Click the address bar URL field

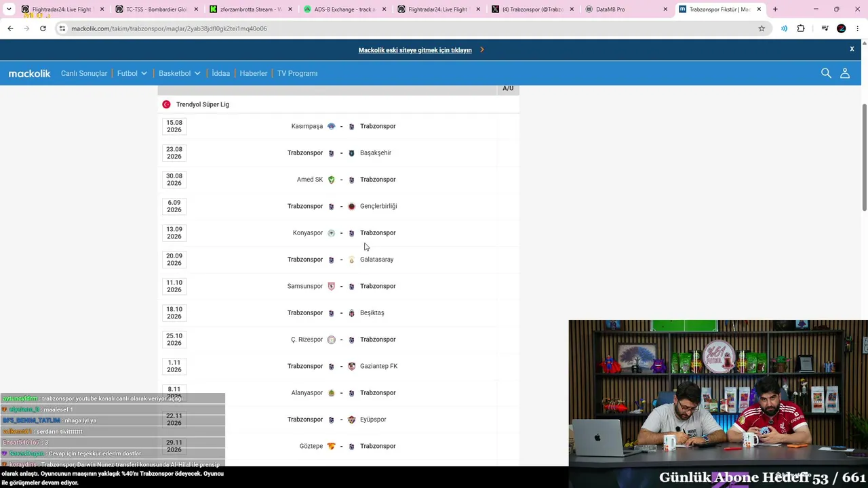[407, 28]
